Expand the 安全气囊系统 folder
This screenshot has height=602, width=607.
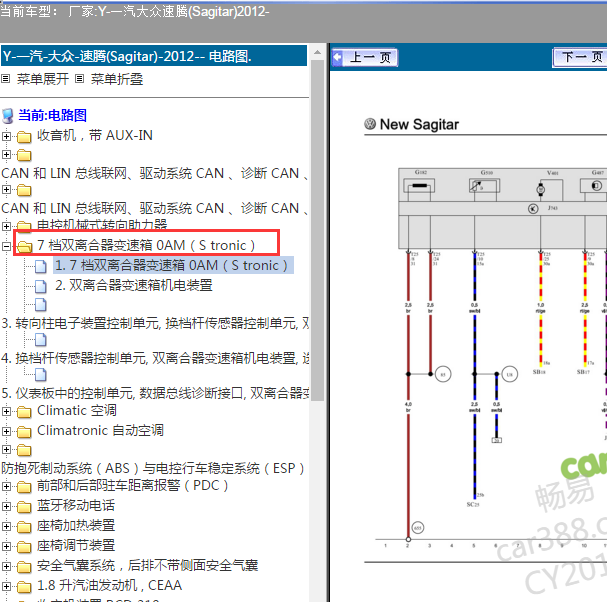6,566
